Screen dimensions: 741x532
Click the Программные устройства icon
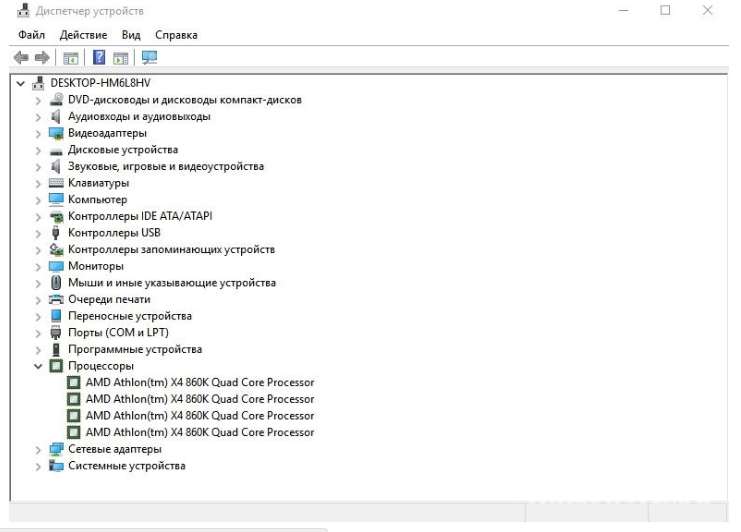click(x=56, y=350)
